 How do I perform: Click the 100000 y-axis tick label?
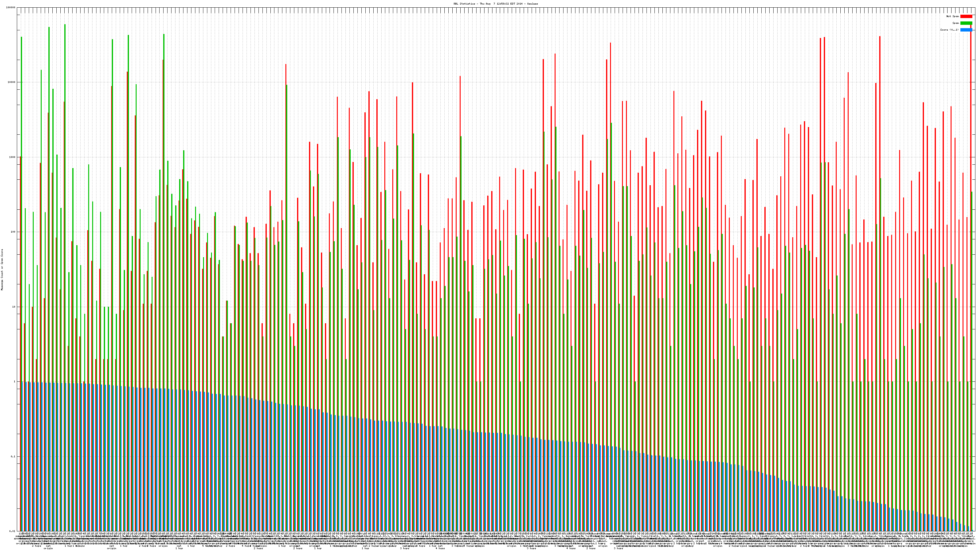[11, 8]
